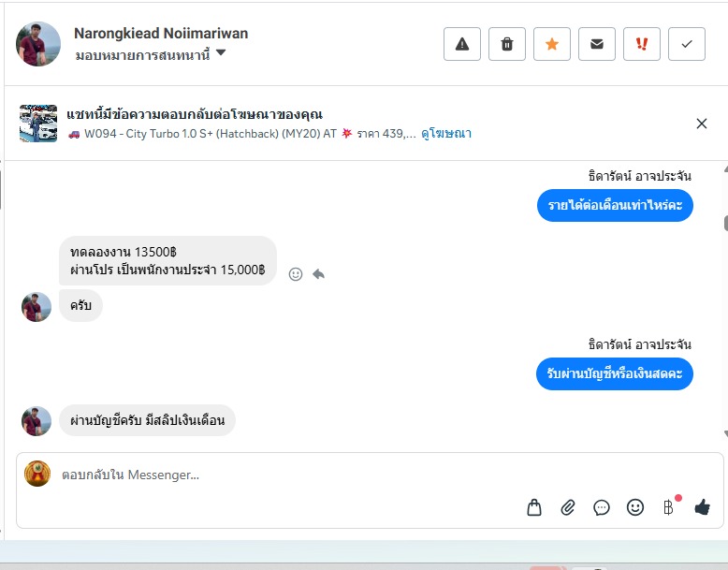Open the shopping bag products icon
The height and width of the screenshot is (570, 728).
click(x=534, y=507)
